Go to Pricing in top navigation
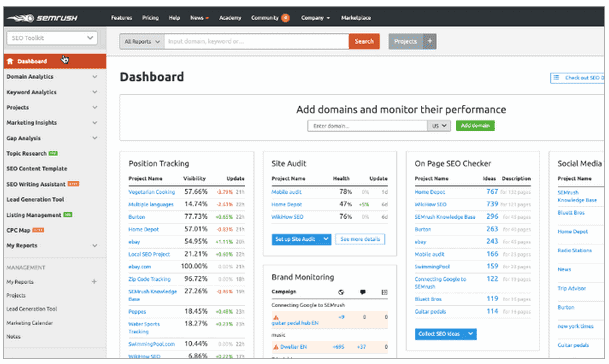This screenshot has width=609, height=364. pyautogui.click(x=150, y=18)
